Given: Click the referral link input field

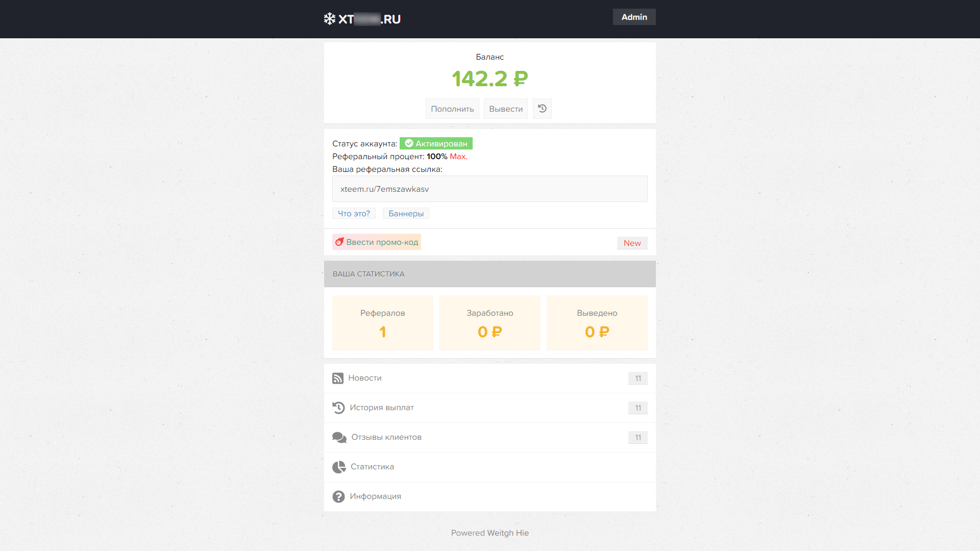Looking at the screenshot, I should 489,189.
